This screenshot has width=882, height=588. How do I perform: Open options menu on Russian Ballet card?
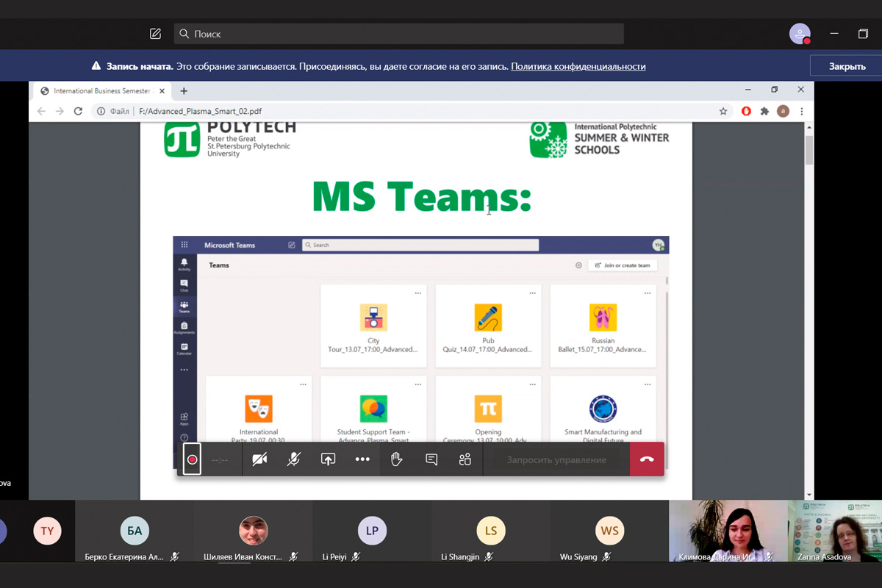pyautogui.click(x=648, y=293)
